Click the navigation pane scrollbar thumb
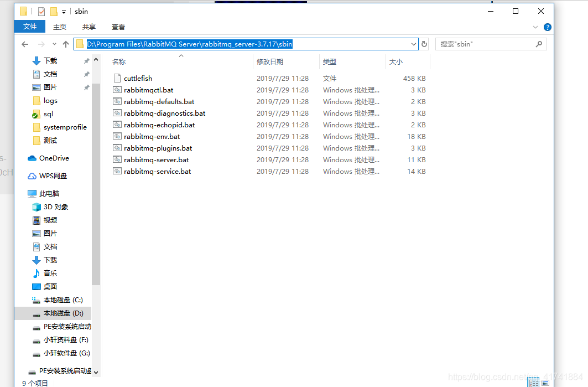 (x=96, y=184)
